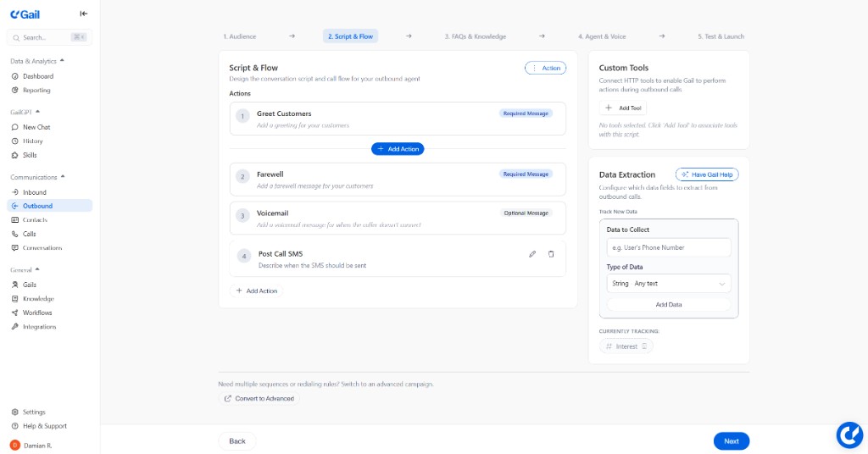
Task: Go to step 4. Agent & Voice
Action: (x=602, y=36)
